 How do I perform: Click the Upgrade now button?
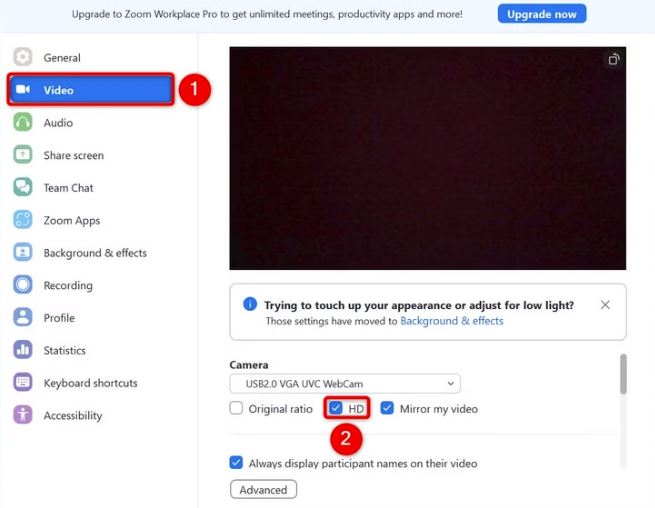click(542, 14)
